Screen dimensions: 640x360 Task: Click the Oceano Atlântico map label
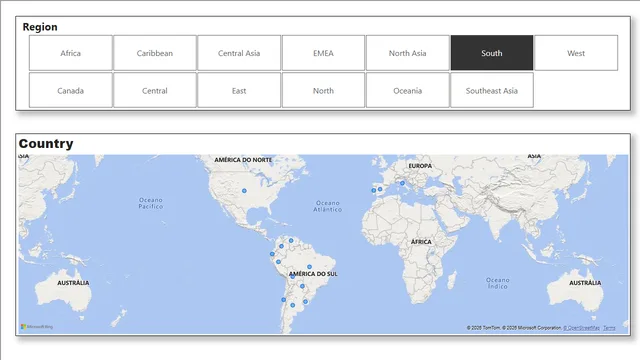click(328, 206)
